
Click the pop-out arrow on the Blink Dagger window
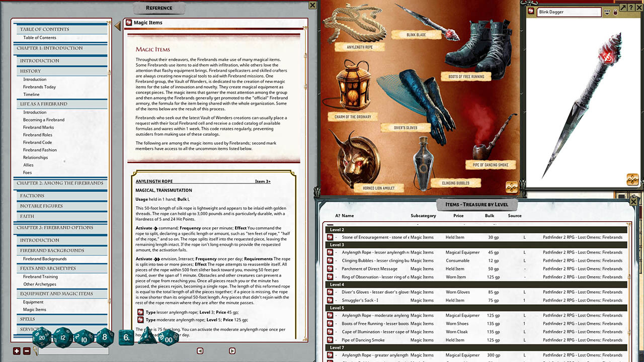click(624, 7)
